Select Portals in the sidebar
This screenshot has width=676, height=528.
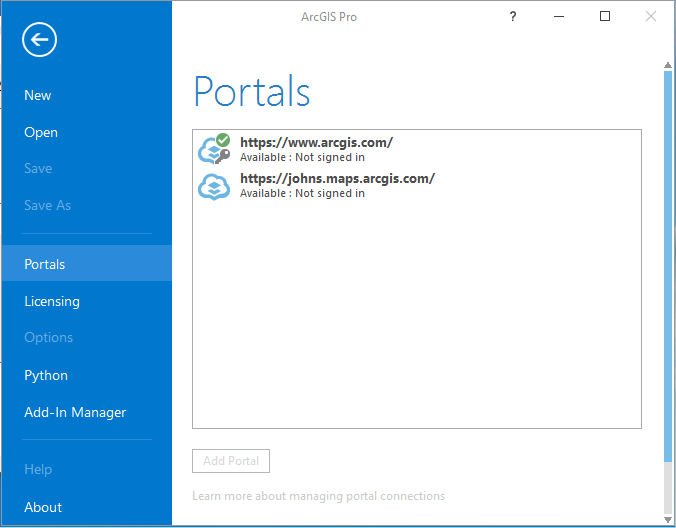click(x=87, y=263)
